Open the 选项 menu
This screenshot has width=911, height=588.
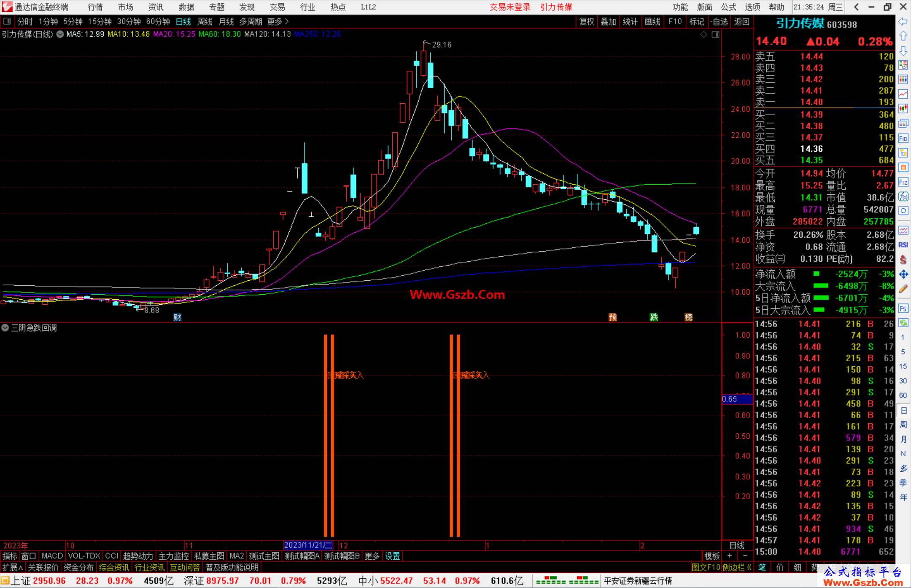(x=752, y=7)
